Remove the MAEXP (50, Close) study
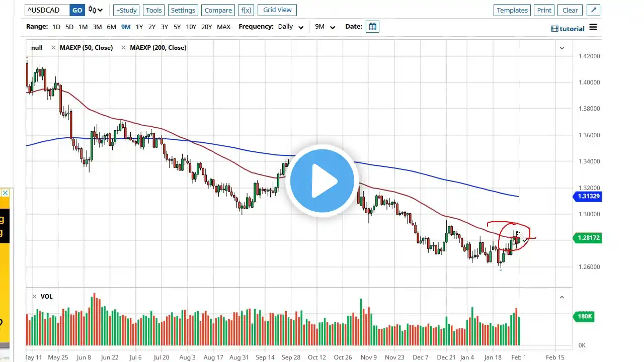The image size is (644, 362). point(53,47)
